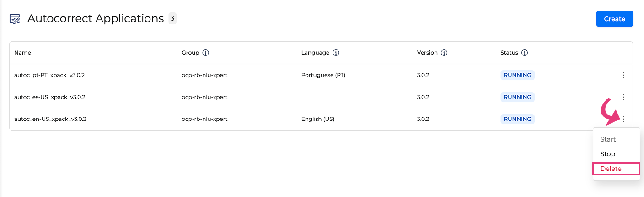Click the Autocorrect Applications header icon

click(x=15, y=19)
